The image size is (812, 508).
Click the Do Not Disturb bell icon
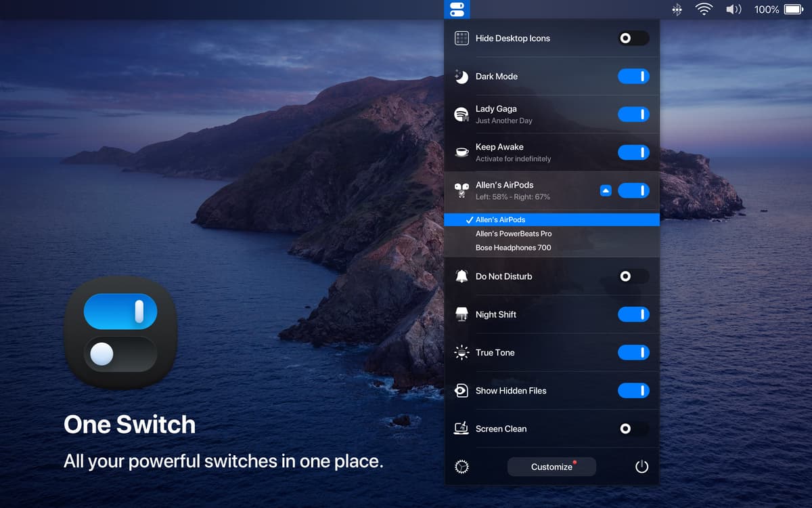pos(461,276)
